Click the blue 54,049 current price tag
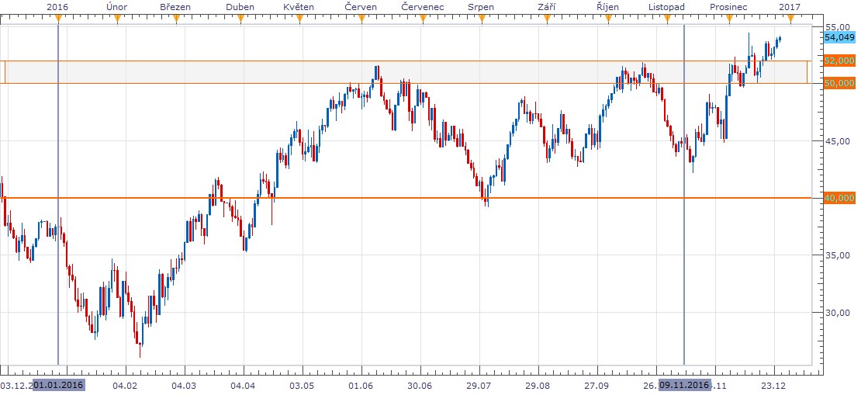The height and width of the screenshot is (395, 868). coord(839,36)
